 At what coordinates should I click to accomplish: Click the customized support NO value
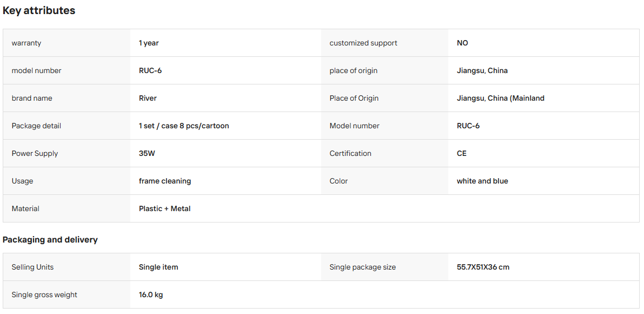[x=462, y=43]
